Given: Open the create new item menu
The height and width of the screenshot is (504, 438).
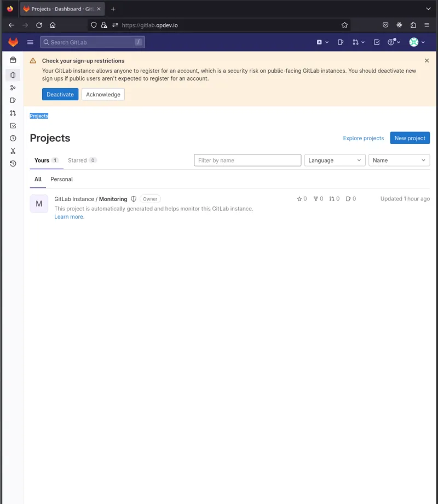Looking at the screenshot, I should pos(320,42).
